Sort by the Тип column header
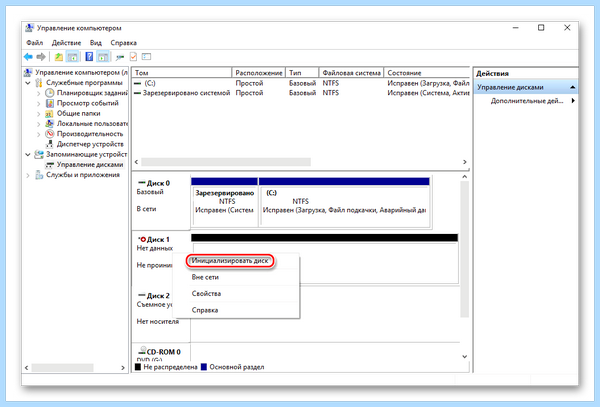 pyautogui.click(x=302, y=73)
